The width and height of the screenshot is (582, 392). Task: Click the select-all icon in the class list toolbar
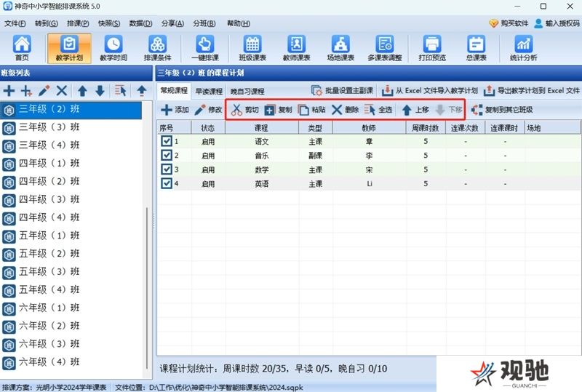(120, 91)
